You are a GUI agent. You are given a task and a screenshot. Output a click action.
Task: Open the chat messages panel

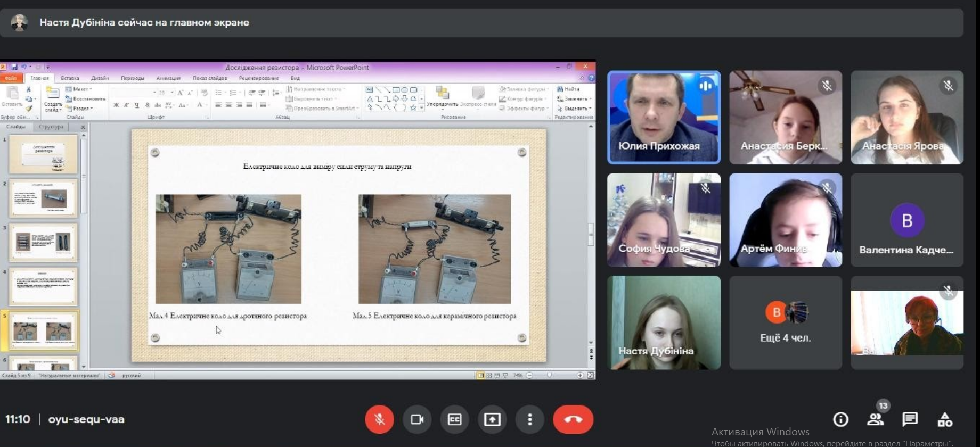coord(910,420)
